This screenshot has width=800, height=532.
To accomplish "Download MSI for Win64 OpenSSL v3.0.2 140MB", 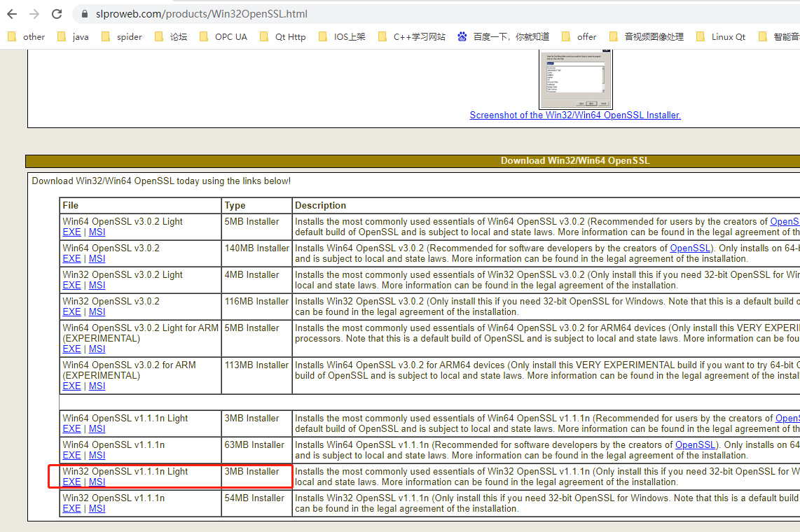I will coord(97,259).
